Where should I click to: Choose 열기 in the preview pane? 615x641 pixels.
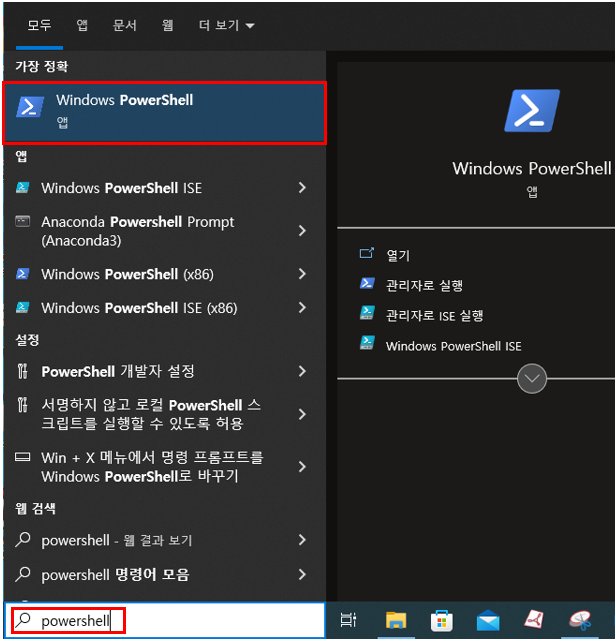pos(398,255)
